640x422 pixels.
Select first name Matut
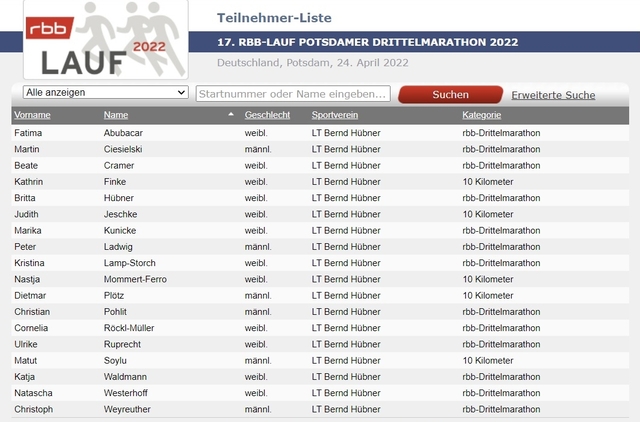pyautogui.click(x=26, y=361)
